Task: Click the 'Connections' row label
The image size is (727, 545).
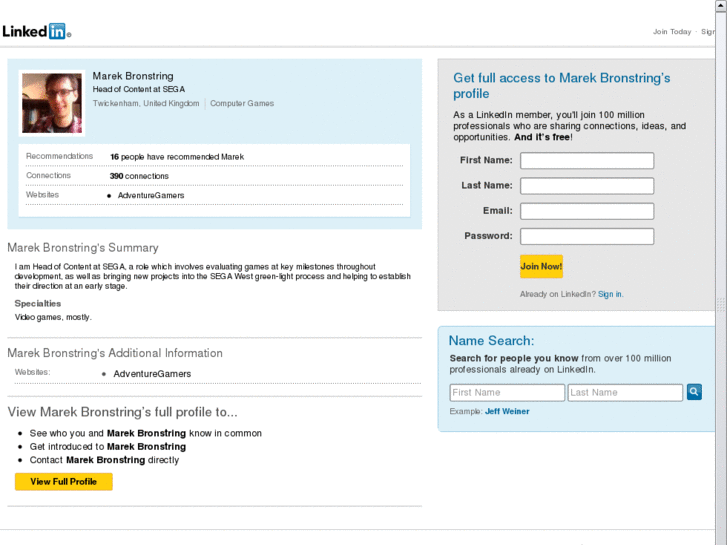Action: pos(48,175)
